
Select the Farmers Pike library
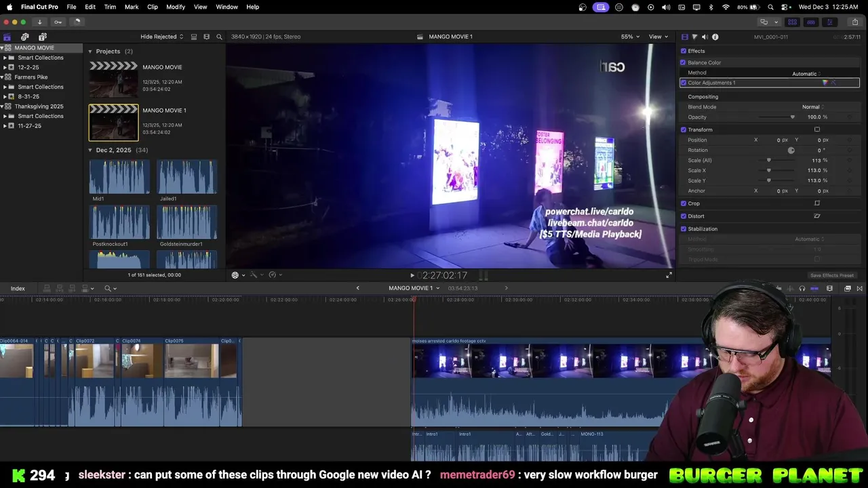(x=31, y=77)
